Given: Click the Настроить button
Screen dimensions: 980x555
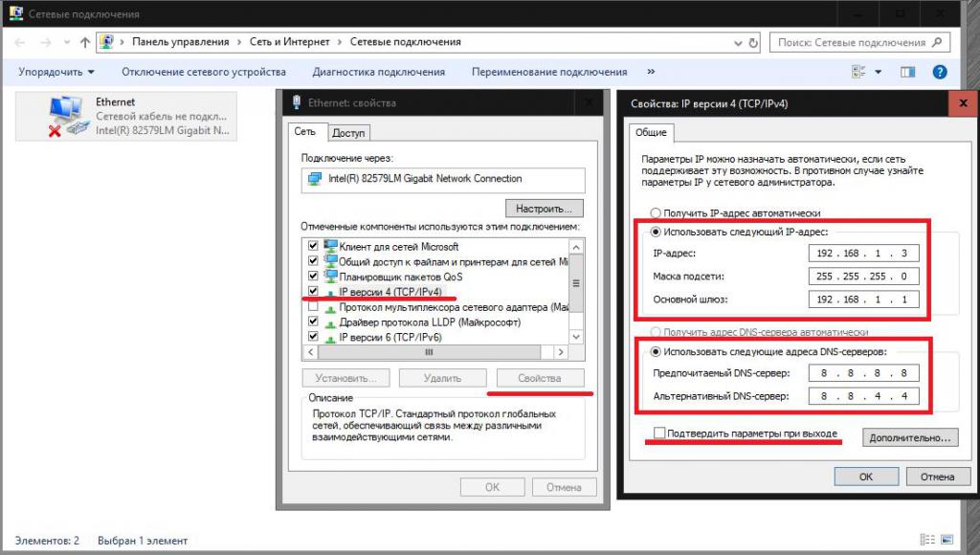Looking at the screenshot, I should (544, 209).
